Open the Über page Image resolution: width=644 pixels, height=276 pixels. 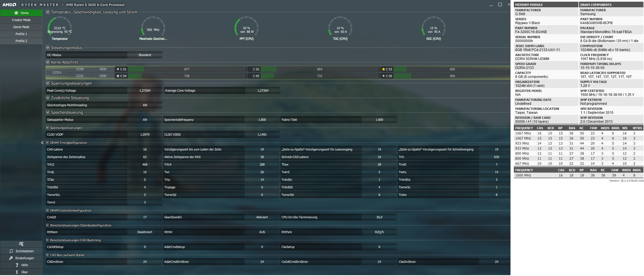(21, 272)
